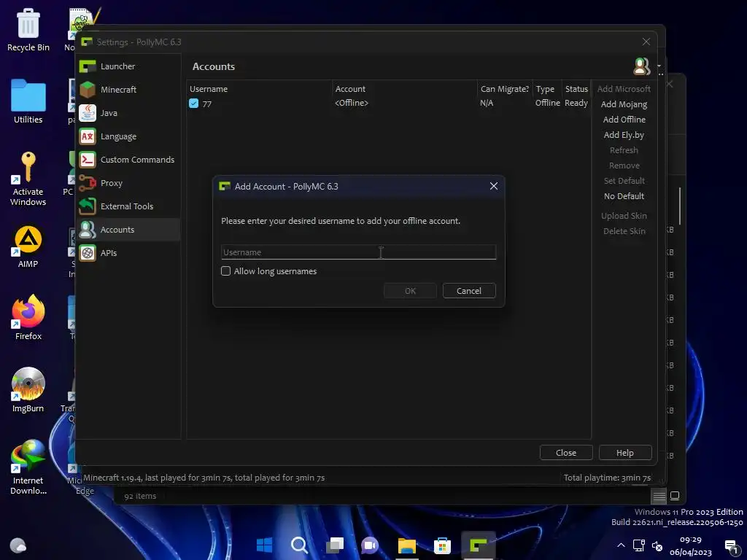Viewport: 747px width, 560px height.
Task: Open Task View on taskbar
Action: [x=335, y=545]
